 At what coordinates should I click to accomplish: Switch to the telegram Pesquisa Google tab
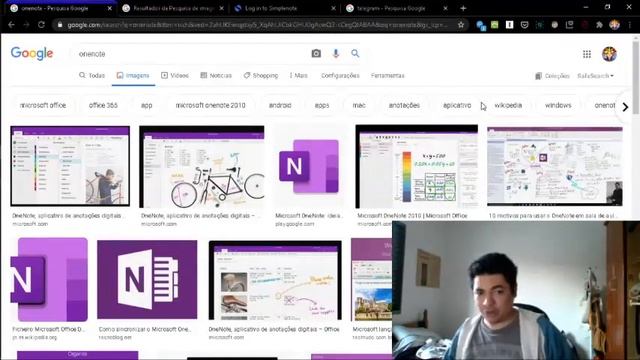[396, 8]
